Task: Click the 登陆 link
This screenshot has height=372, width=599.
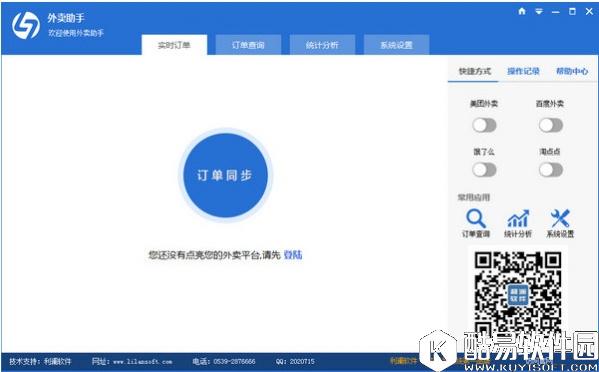Action: coord(293,255)
